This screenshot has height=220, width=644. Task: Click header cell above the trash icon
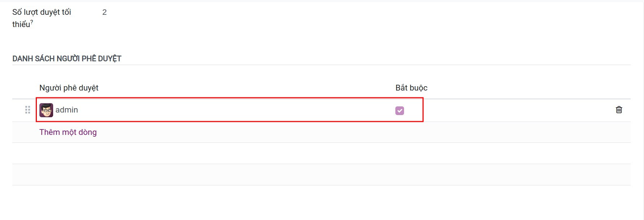[619, 88]
